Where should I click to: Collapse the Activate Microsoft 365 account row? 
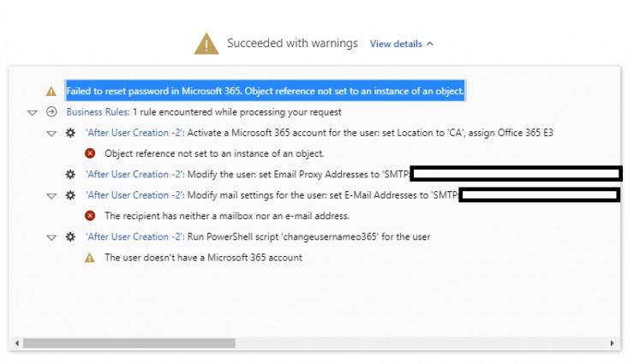coord(51,134)
